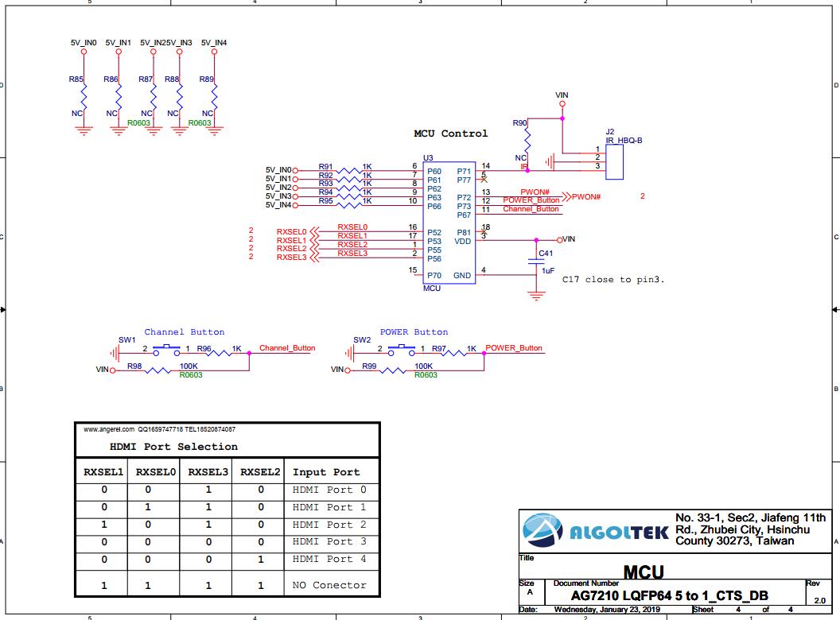
Task: Select the C41 capacitor symbol
Action: [536, 262]
